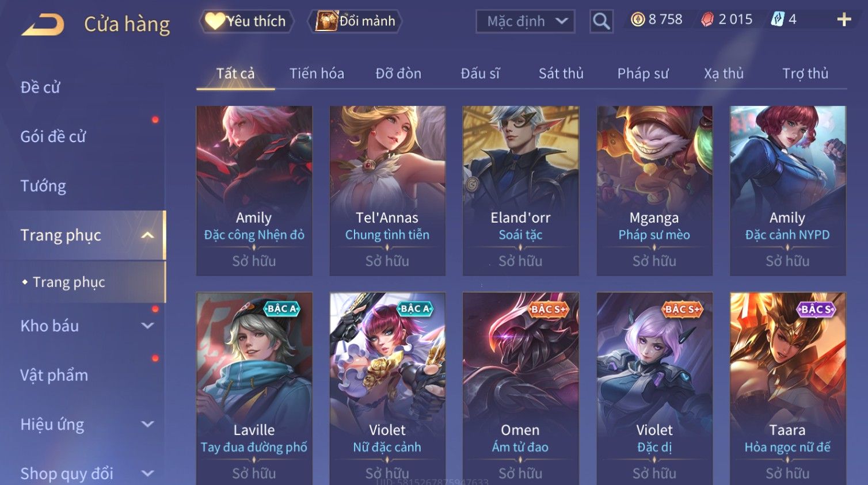Go back using the arrow icon
The height and width of the screenshot is (485, 868).
pyautogui.click(x=43, y=25)
